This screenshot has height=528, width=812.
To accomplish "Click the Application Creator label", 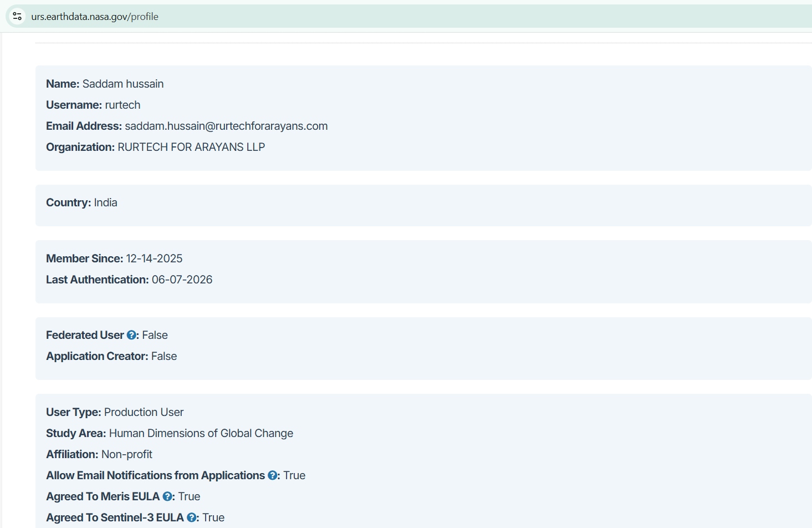I will coord(97,356).
